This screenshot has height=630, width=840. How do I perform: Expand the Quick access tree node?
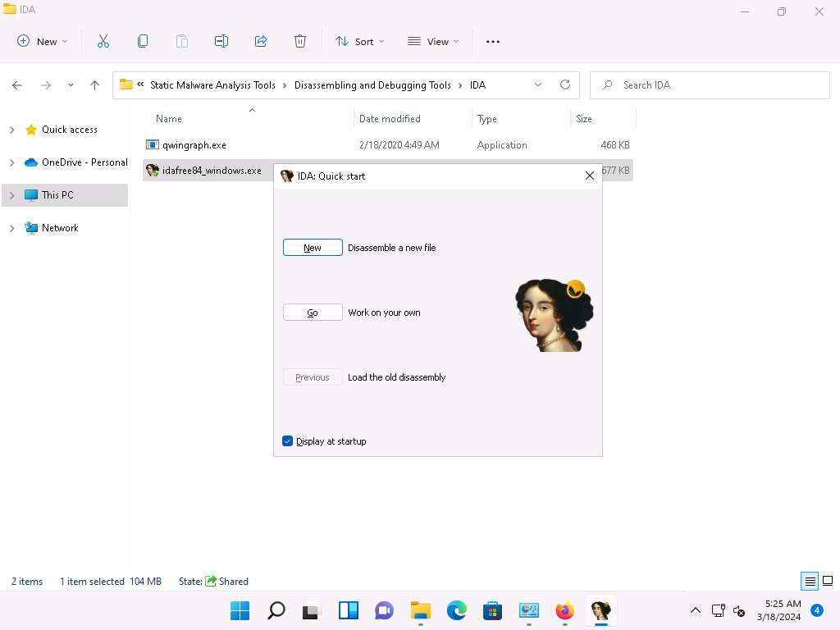click(11, 130)
